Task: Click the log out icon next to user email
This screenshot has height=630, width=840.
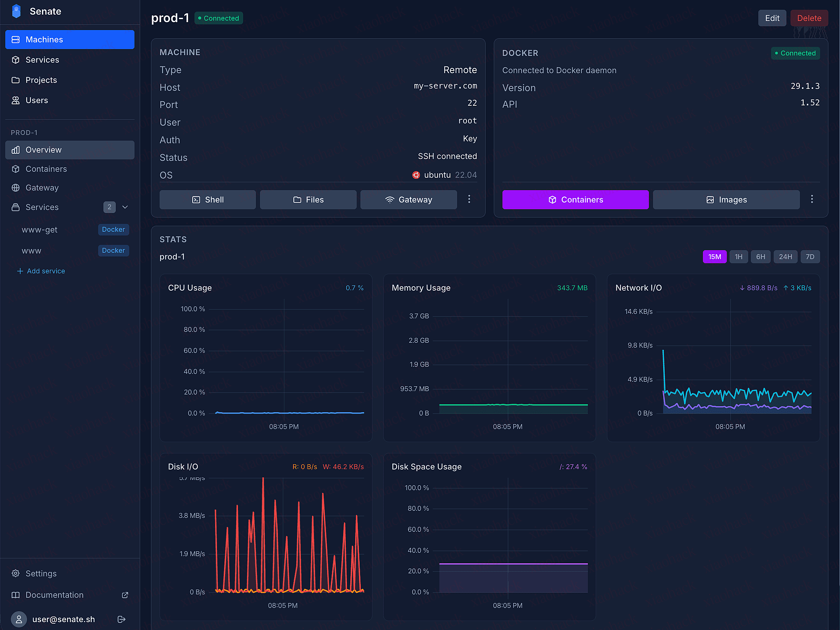Action: coord(121,619)
